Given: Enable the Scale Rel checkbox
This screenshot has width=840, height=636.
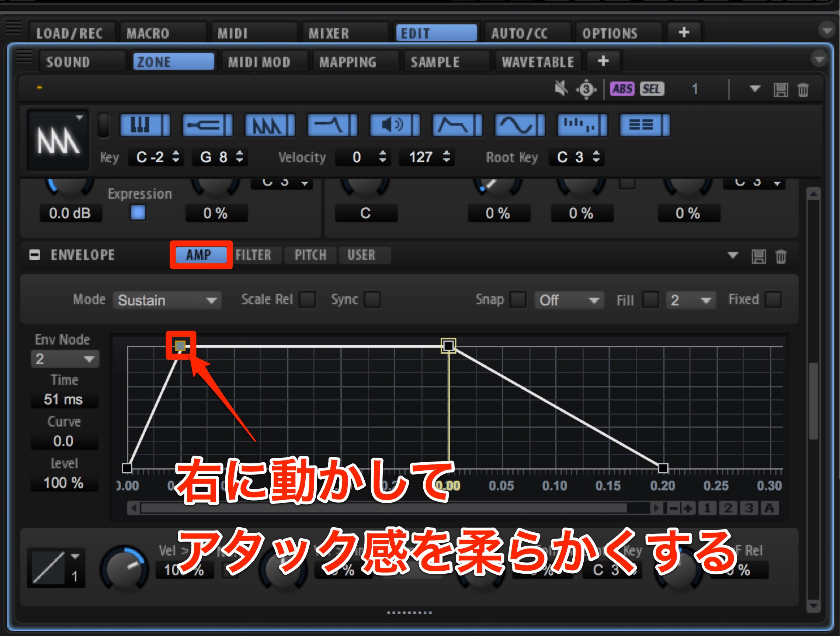Looking at the screenshot, I should [x=308, y=300].
